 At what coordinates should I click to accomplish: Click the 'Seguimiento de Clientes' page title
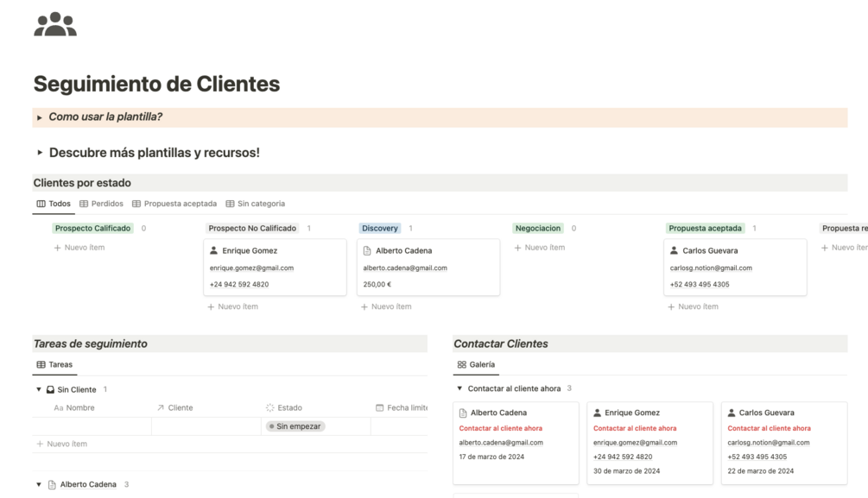point(156,84)
